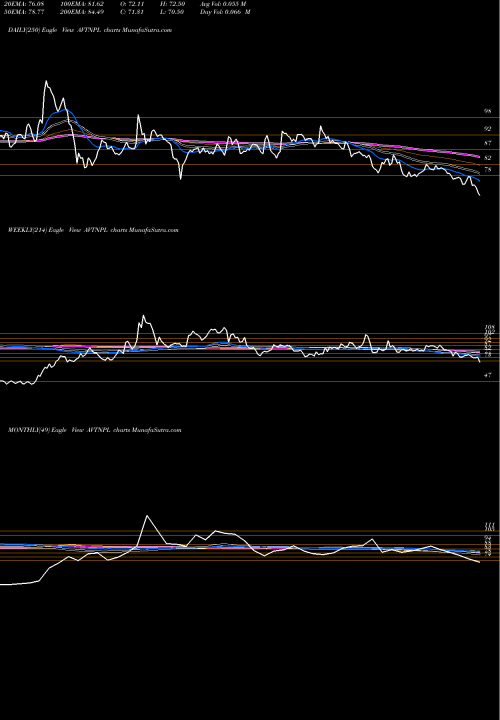Click the 82 price label on daily chart
Viewport: 500px width, 720px height.
point(488,158)
